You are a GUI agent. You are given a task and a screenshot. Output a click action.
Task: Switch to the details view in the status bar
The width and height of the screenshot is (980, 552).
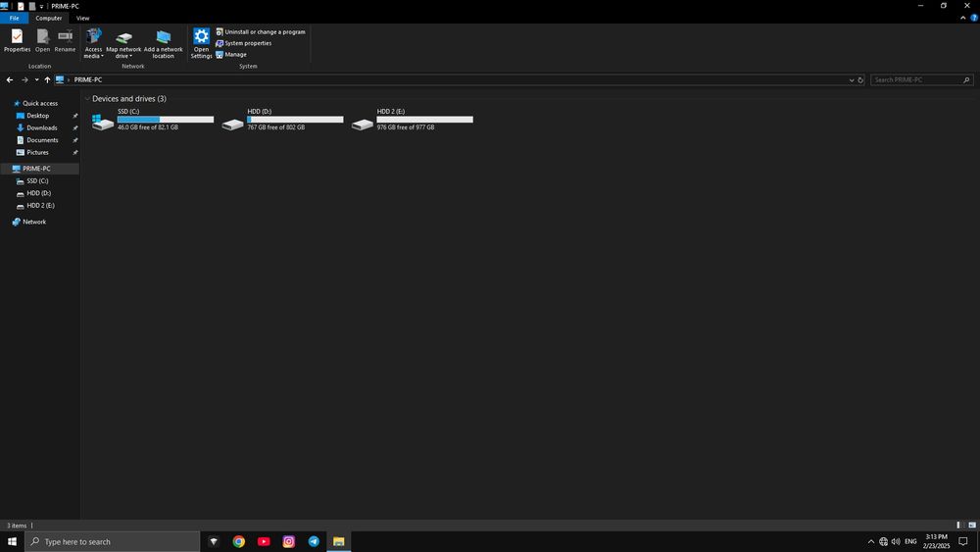pyautogui.click(x=959, y=526)
